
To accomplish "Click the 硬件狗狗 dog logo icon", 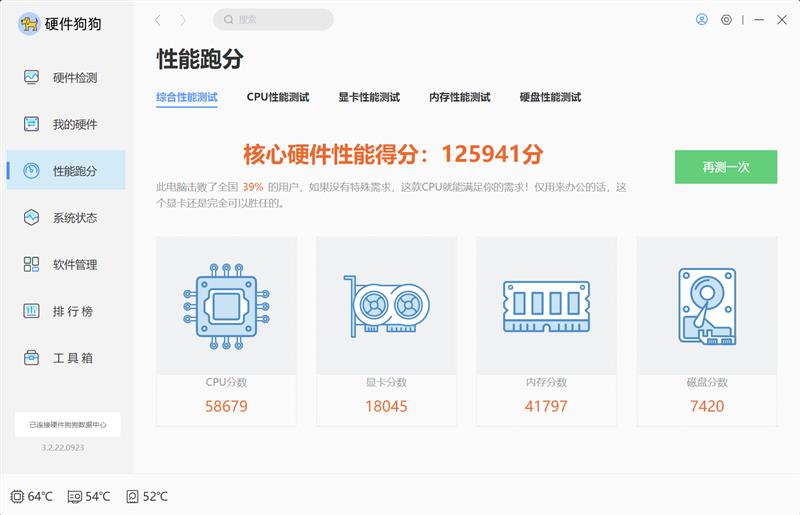I will [29, 24].
